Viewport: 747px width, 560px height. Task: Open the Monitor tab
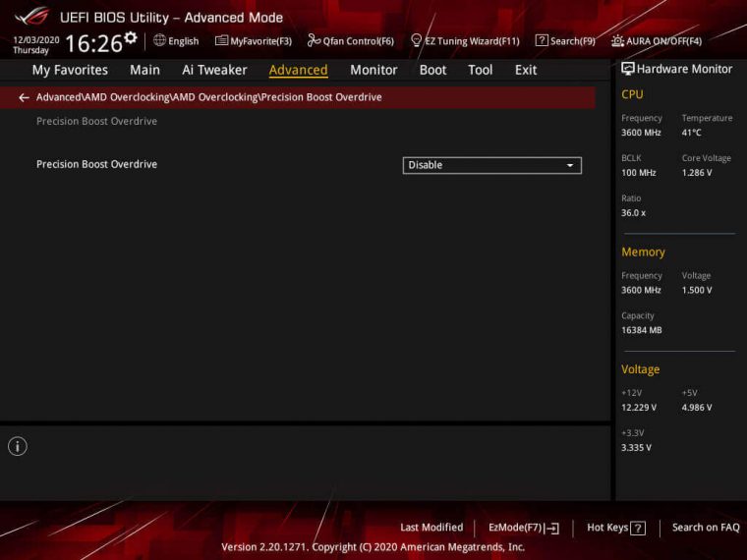[x=373, y=70]
